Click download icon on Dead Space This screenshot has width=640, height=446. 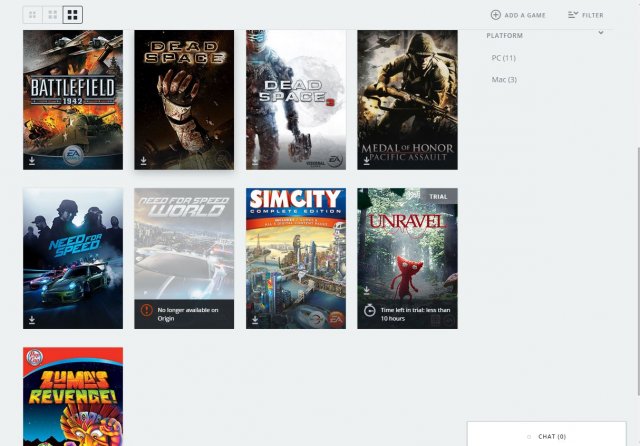(143, 160)
